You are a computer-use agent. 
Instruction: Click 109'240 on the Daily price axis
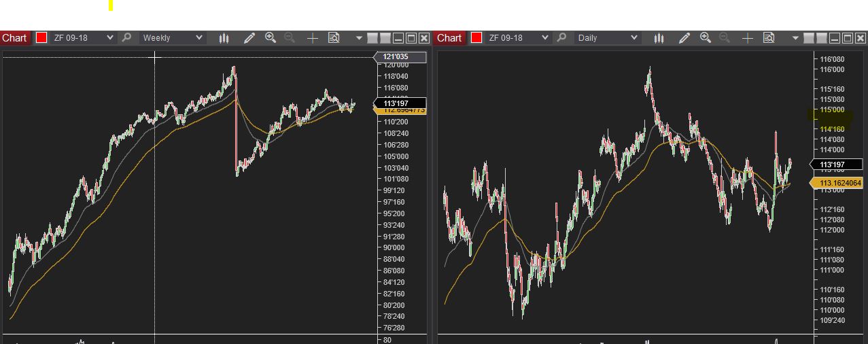[832, 320]
